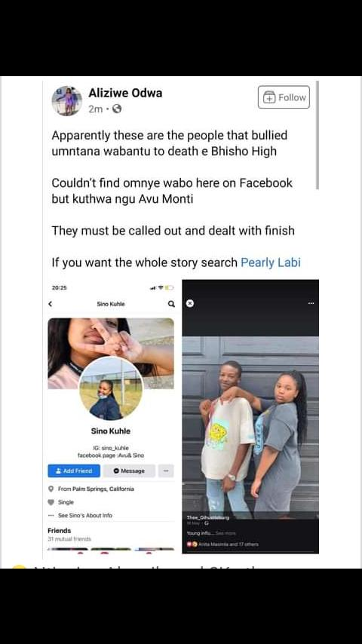Open the photo of two people by garage
362x644 pixels.
(250, 427)
